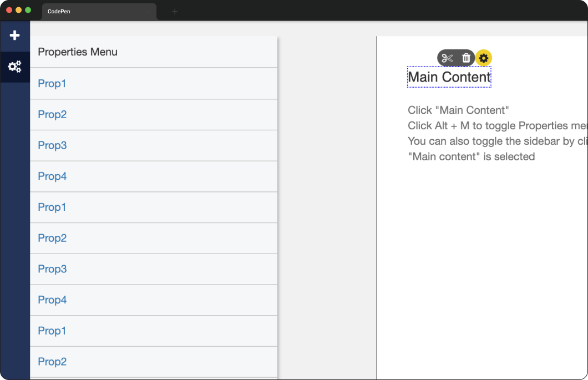Click the plus icon in left sidebar
This screenshot has width=588, height=380.
[x=14, y=36]
